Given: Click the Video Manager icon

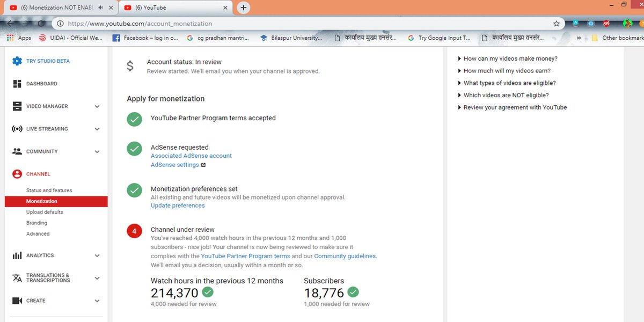Looking at the screenshot, I should (x=17, y=106).
